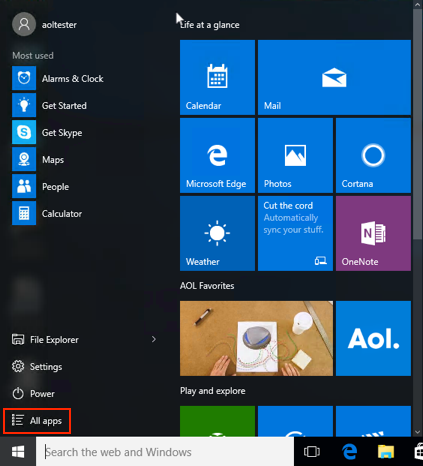Open Calculator from most used
This screenshot has width=423, height=466.
[47, 213]
